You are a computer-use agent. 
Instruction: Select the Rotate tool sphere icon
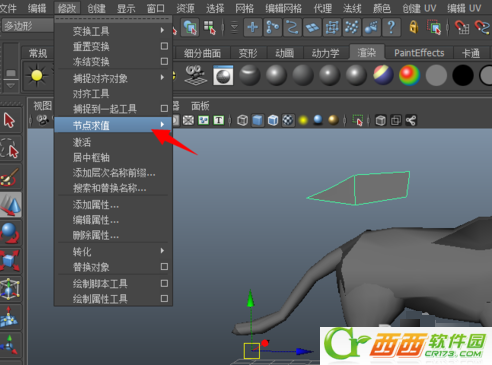tap(10, 232)
